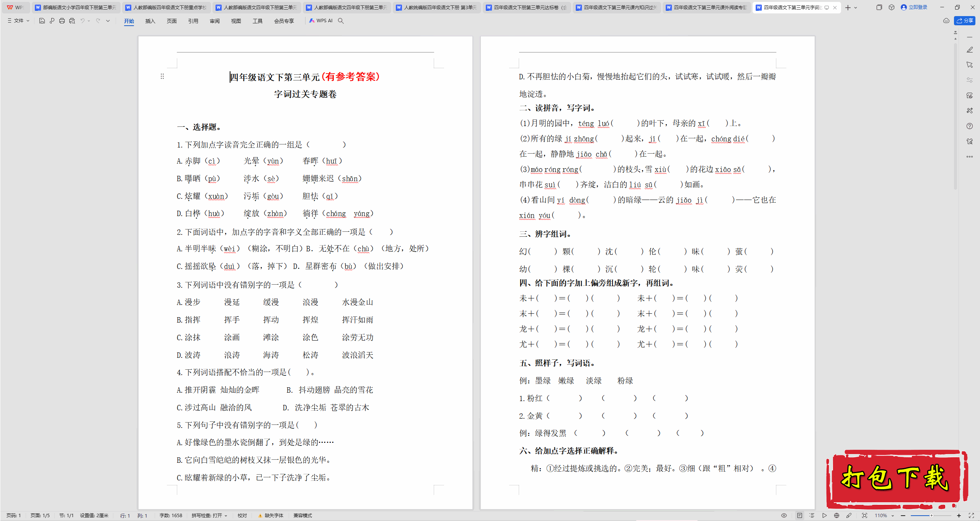Image resolution: width=980 pixels, height=521 pixels.
Task: Expand the quick access toolbar chevron
Action: [x=108, y=21]
